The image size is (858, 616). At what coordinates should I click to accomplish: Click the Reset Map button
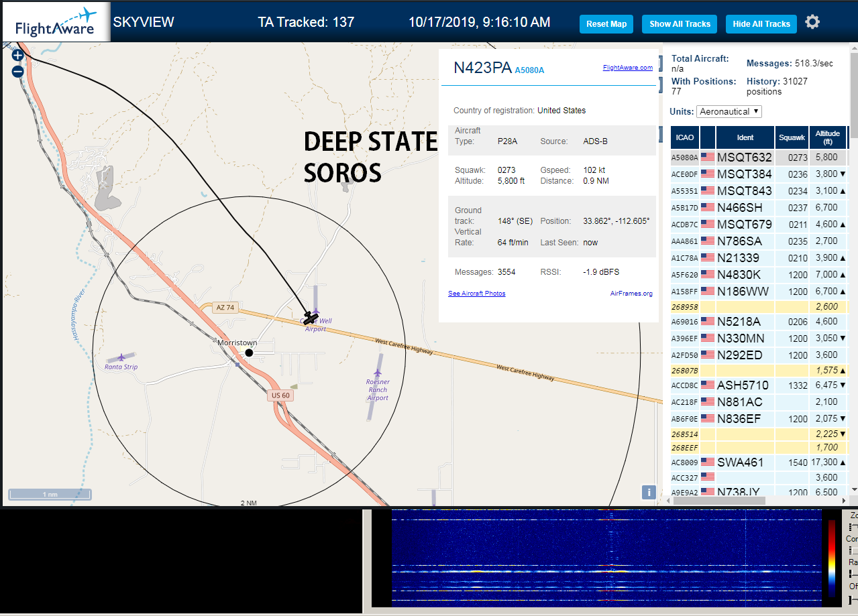(x=606, y=24)
